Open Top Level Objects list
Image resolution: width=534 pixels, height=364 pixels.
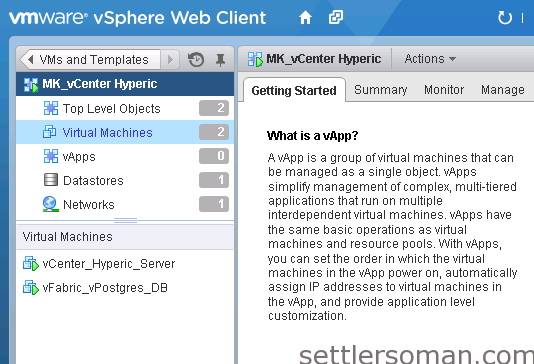tap(125, 108)
